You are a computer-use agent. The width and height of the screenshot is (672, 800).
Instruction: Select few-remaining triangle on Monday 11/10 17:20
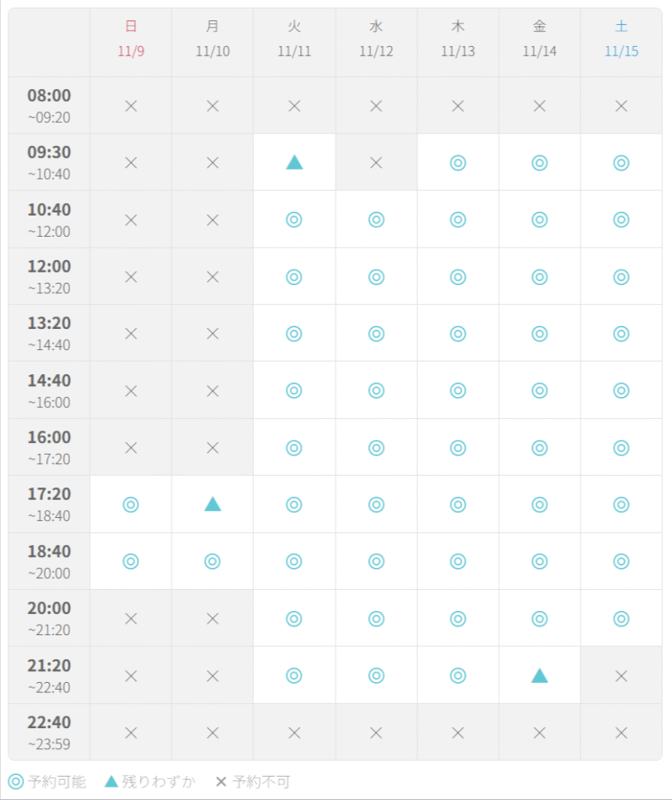click(213, 505)
